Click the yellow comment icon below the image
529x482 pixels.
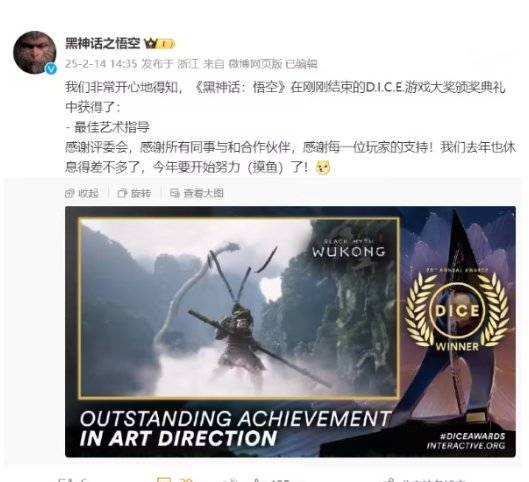click(x=164, y=480)
